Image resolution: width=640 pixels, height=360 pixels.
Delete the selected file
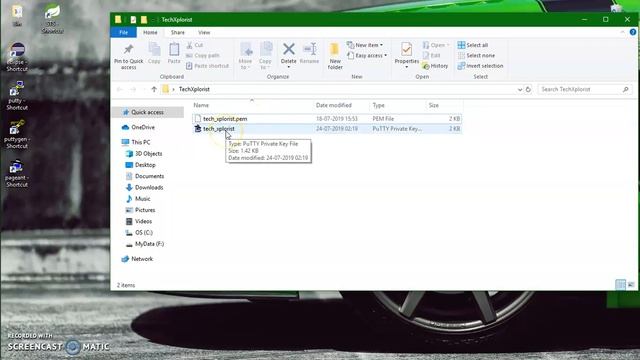tap(289, 55)
